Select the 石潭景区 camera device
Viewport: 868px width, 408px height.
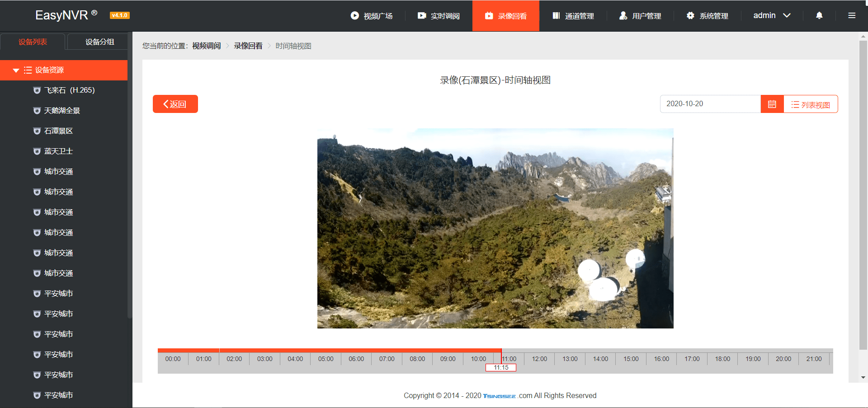point(58,131)
